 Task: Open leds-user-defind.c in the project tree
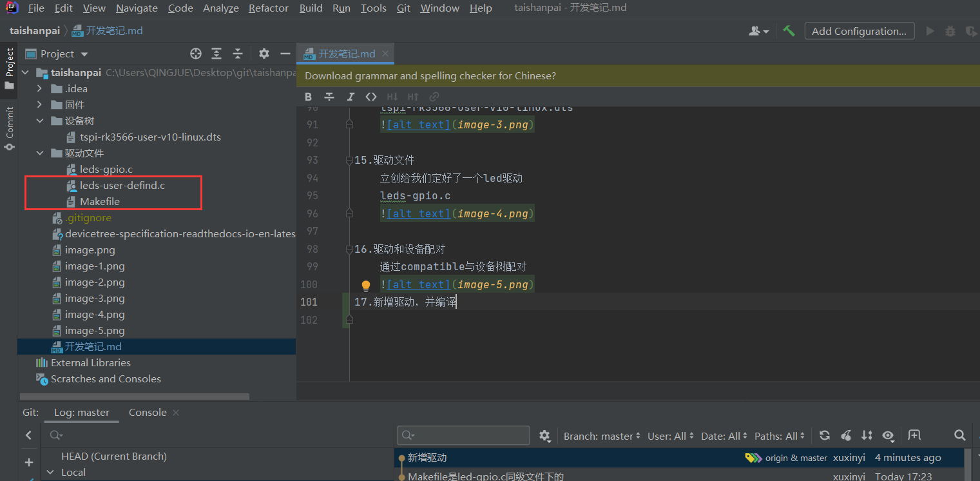(x=122, y=186)
